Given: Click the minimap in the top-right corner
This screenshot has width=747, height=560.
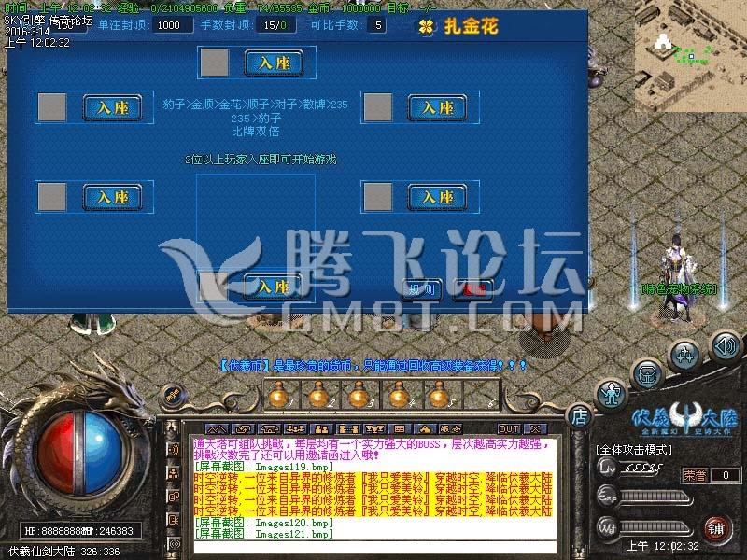Looking at the screenshot, I should pyautogui.click(x=691, y=56).
